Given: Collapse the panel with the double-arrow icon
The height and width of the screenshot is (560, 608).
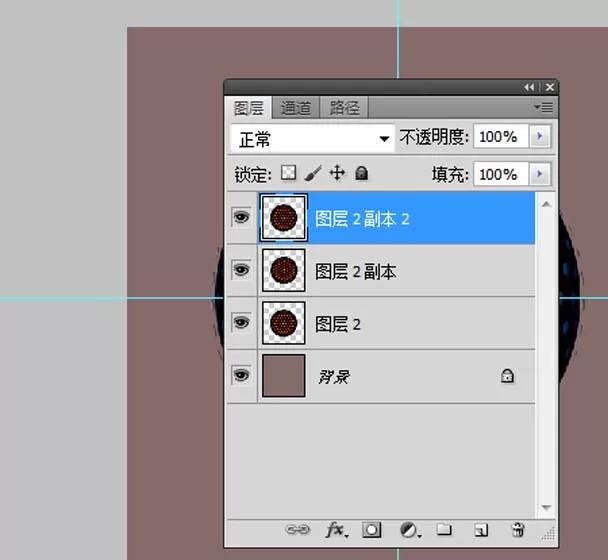Looking at the screenshot, I should coord(529,87).
